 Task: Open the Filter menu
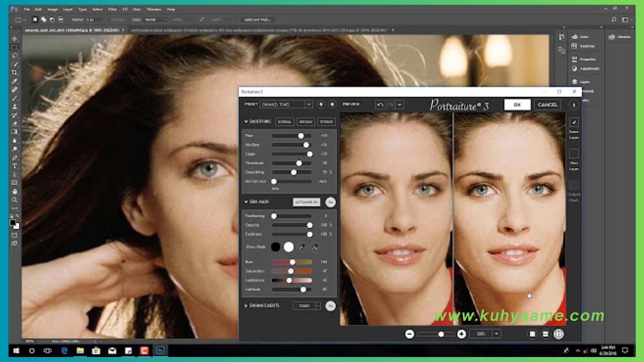(112, 9)
